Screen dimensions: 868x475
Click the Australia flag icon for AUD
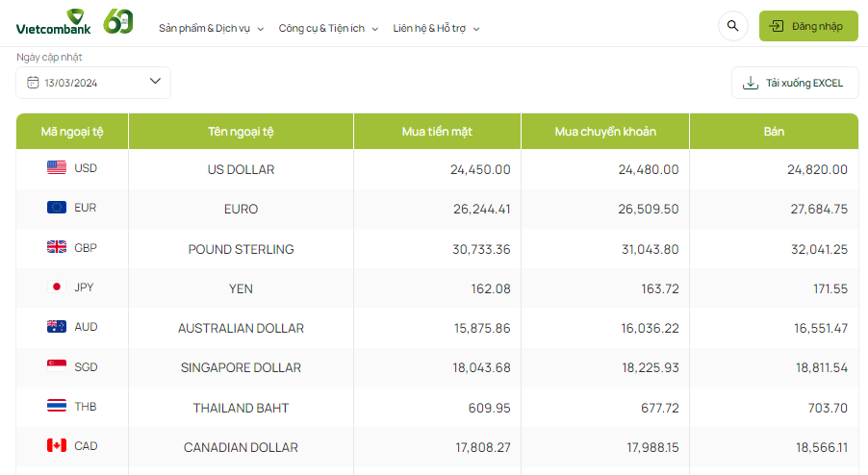point(57,327)
